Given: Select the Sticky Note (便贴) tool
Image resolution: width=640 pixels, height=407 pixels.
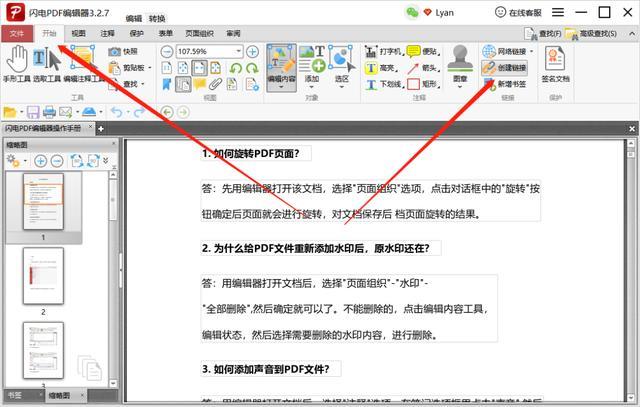Looking at the screenshot, I should point(423,51).
